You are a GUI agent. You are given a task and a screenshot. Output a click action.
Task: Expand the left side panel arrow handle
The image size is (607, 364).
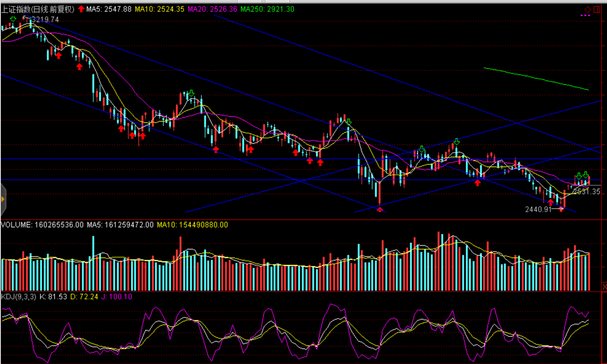(x=3, y=199)
